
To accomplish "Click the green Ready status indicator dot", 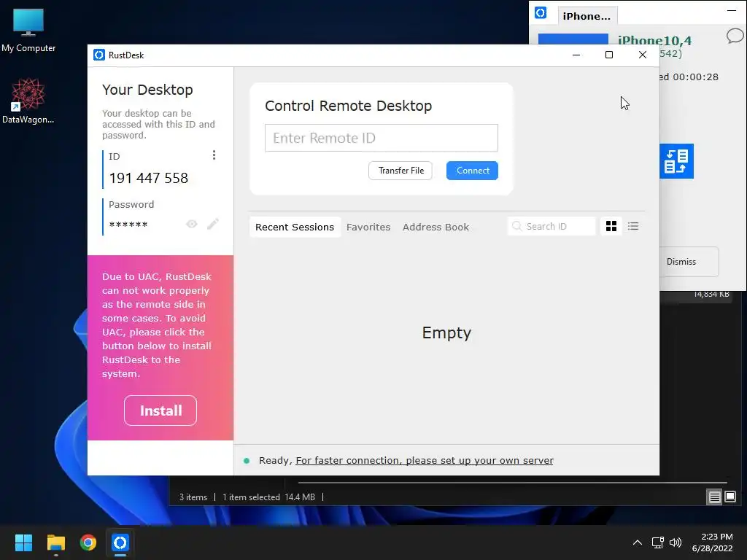I will pyautogui.click(x=247, y=461).
